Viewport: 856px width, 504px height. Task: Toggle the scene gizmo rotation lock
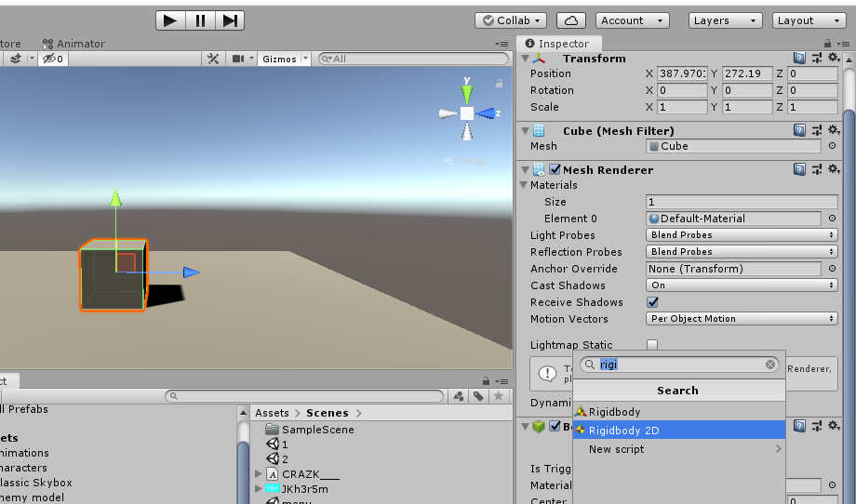click(499, 84)
